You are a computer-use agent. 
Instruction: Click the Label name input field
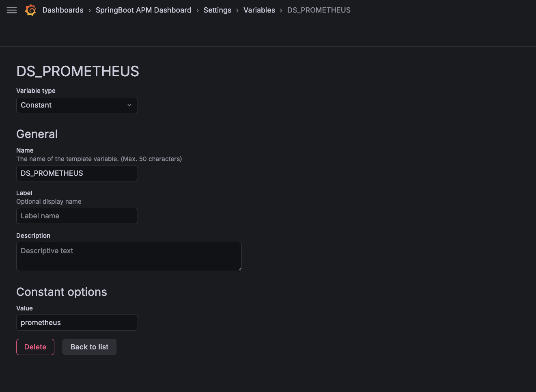[77, 216]
